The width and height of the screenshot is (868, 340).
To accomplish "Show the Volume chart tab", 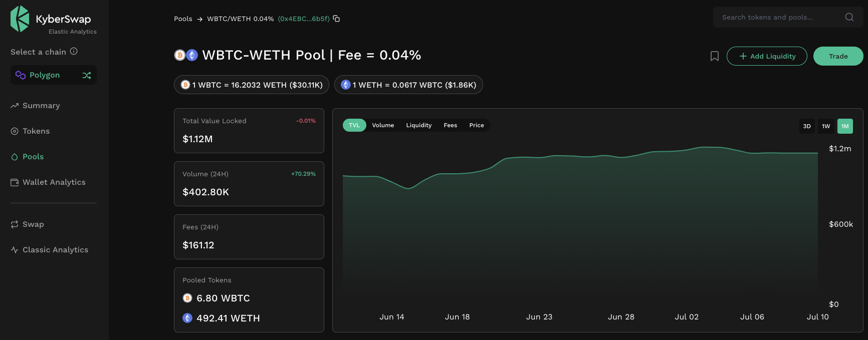I will pos(383,125).
